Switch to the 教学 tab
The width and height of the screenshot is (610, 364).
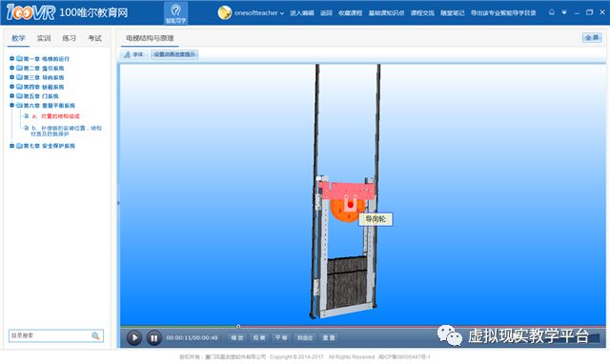coord(18,38)
